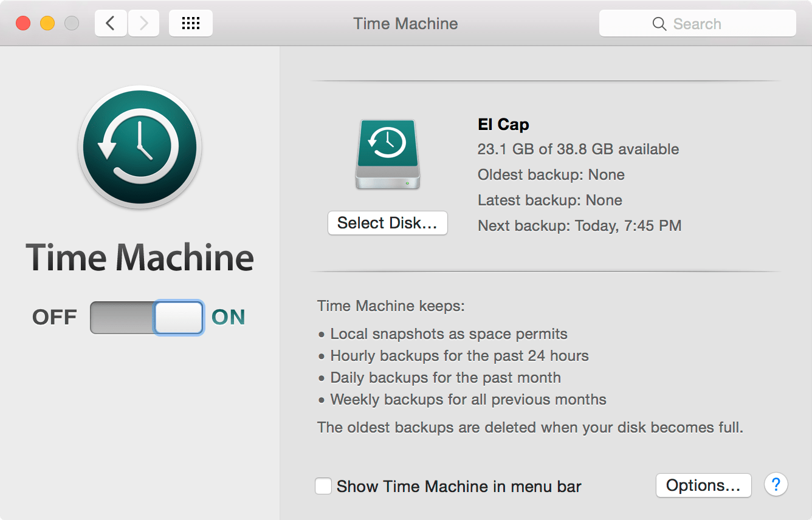The image size is (812, 520).
Task: Click the large Time Machine clock icon
Action: [x=139, y=148]
